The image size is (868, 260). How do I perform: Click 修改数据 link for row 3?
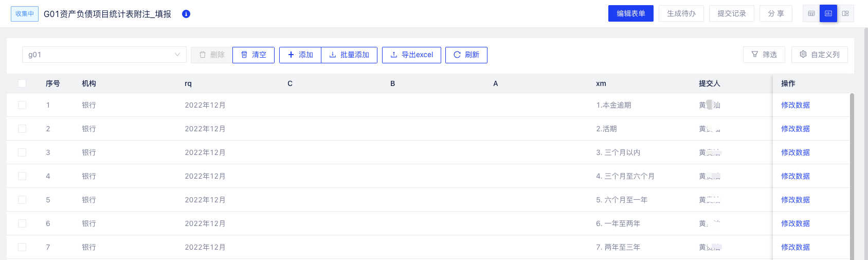(795, 152)
